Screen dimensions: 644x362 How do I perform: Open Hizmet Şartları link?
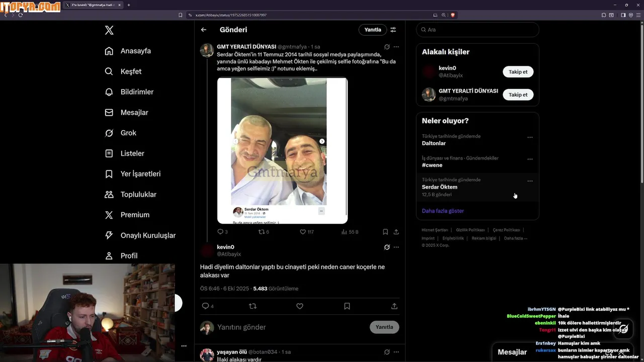(x=435, y=230)
